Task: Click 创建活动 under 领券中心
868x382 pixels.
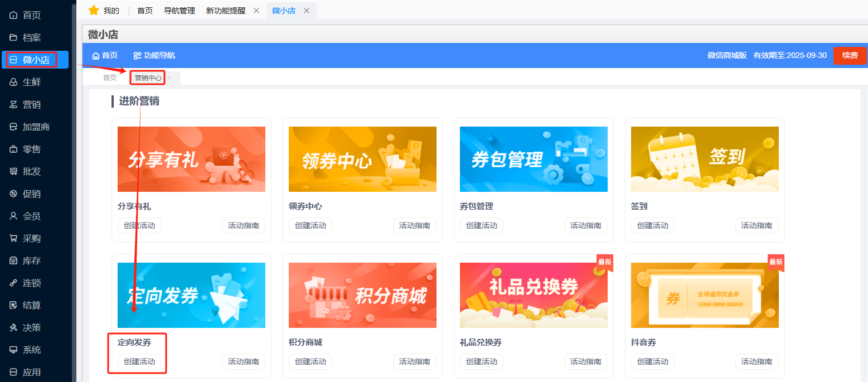Action: (x=311, y=225)
